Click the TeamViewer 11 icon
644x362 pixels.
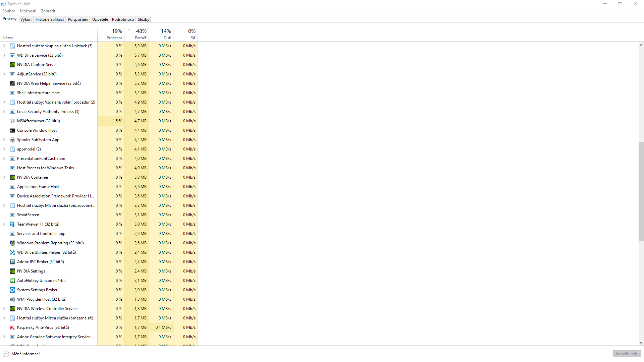click(12, 224)
